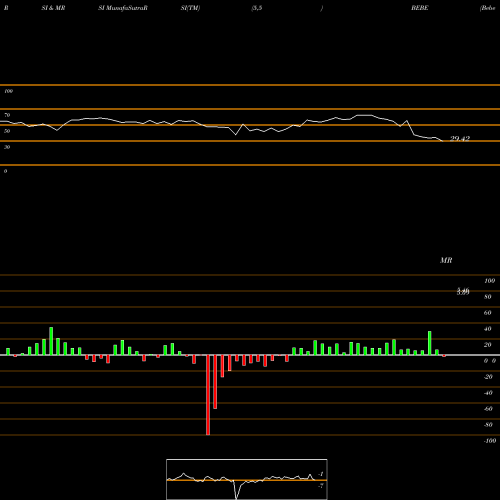Open the mini chart thumbnail at the bottom
This screenshot has width=500, height=500.
(x=247, y=479)
